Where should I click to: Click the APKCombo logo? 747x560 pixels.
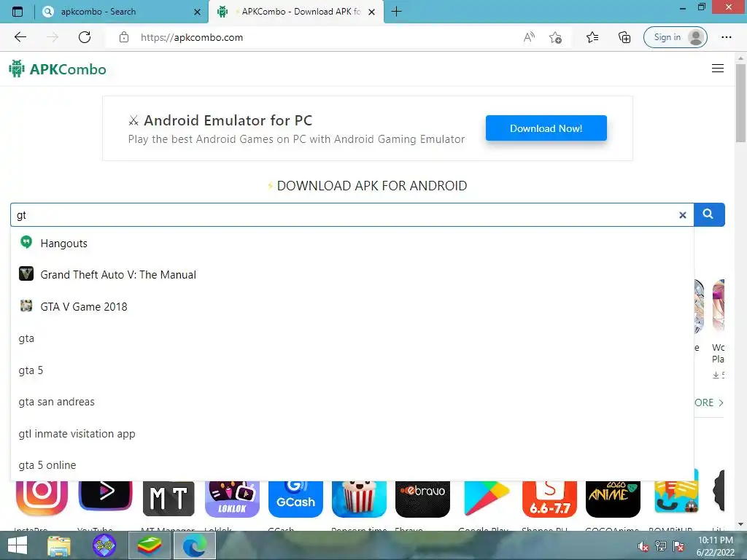coord(58,69)
